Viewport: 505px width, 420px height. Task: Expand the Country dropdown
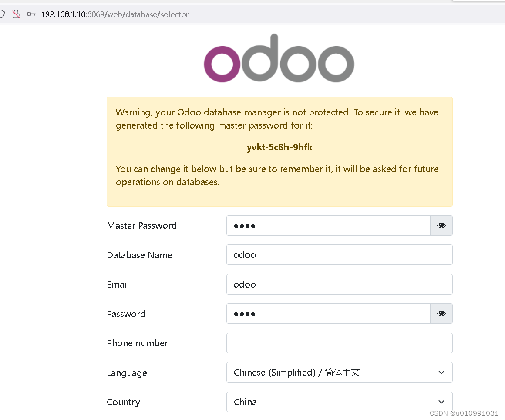pyautogui.click(x=339, y=402)
